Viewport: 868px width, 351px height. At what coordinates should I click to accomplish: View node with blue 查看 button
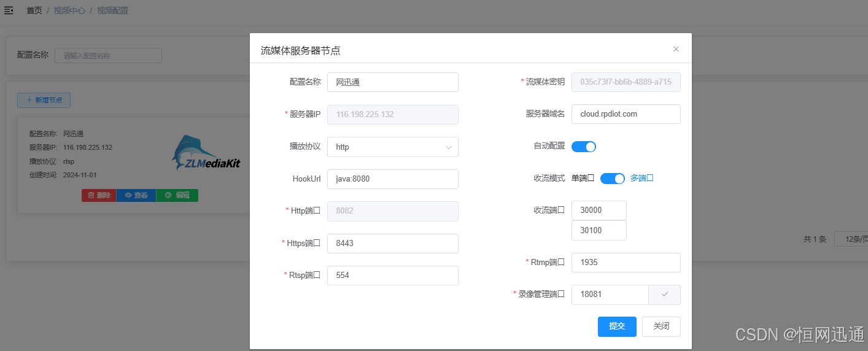tap(136, 195)
